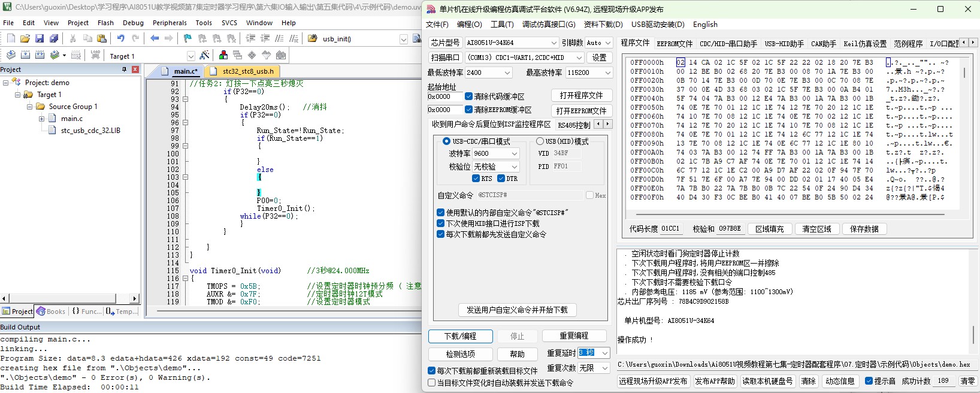This screenshot has width=980, height=393.
Task: Uncheck the RTS checkbox
Action: pyautogui.click(x=476, y=179)
